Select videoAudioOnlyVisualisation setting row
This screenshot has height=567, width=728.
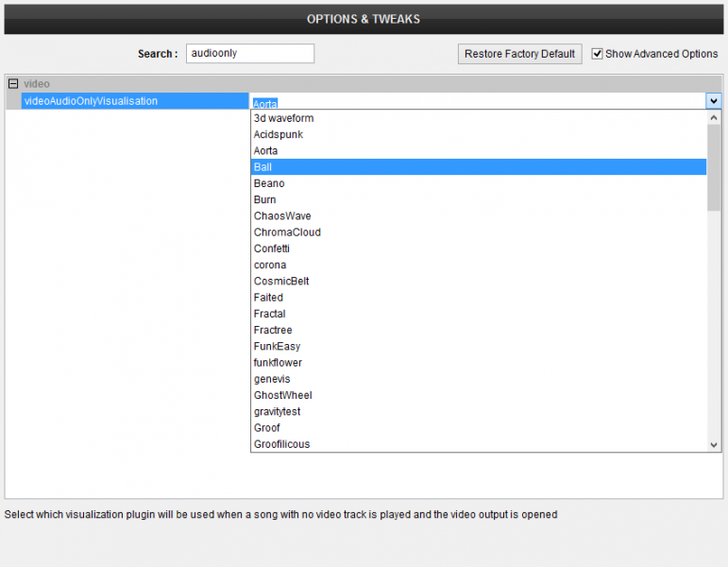(x=135, y=101)
